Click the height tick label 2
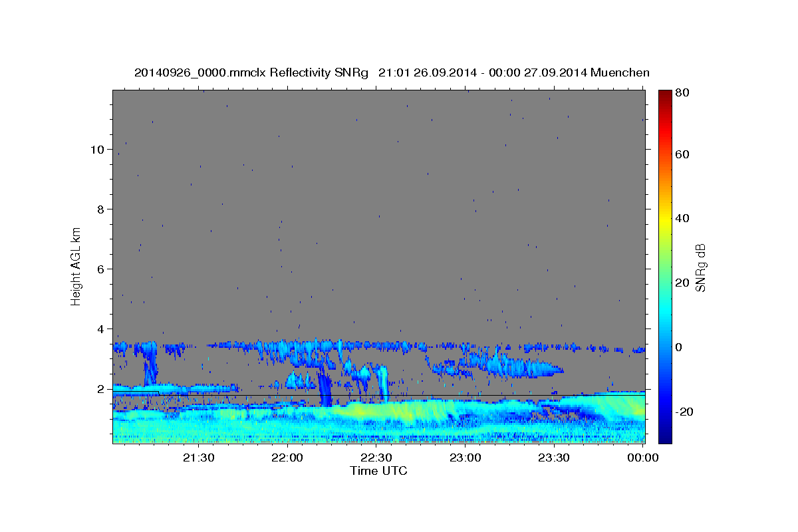The width and height of the screenshot is (798, 532). (100, 388)
